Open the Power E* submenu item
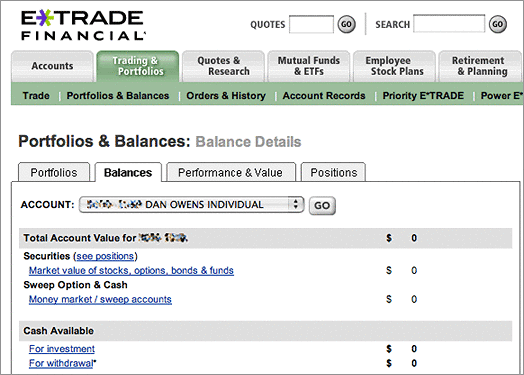Image resolution: width=524 pixels, height=375 pixels. [501, 96]
